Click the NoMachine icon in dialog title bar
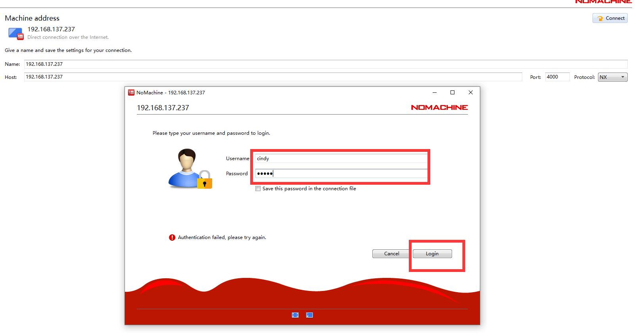The height and width of the screenshot is (333, 644). pyautogui.click(x=131, y=92)
